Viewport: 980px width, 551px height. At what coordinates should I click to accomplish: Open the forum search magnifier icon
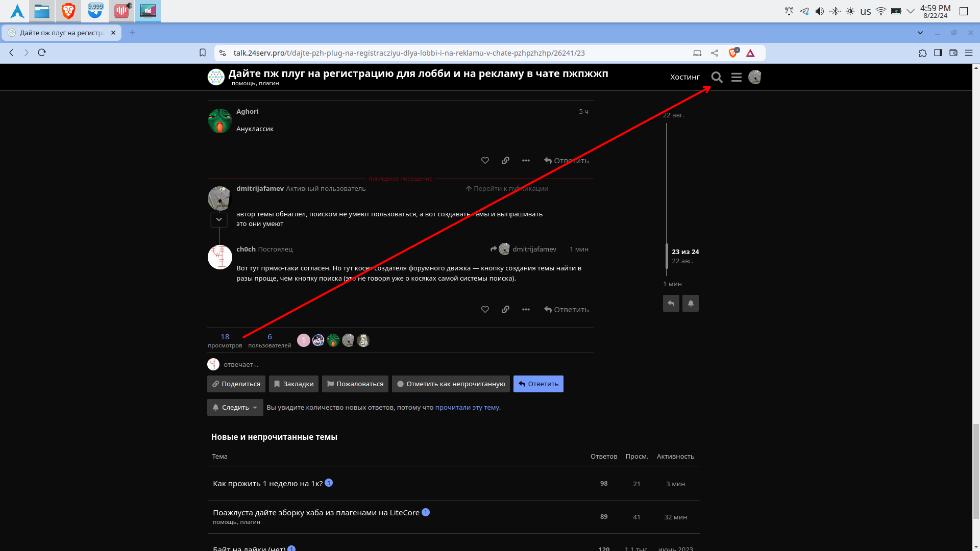tap(717, 77)
